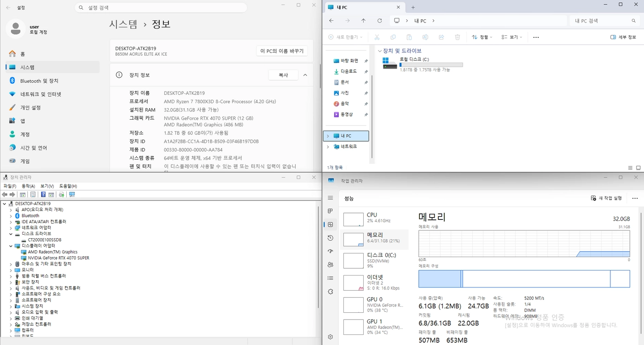This screenshot has height=345, width=644.
Task: Open App history icon in Task Manager sidebar
Action: point(330,238)
